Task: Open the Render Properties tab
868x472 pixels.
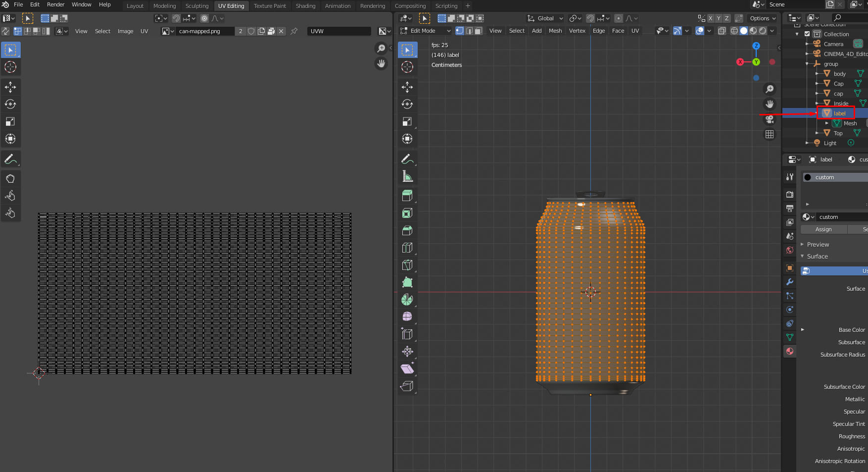Action: pos(790,194)
